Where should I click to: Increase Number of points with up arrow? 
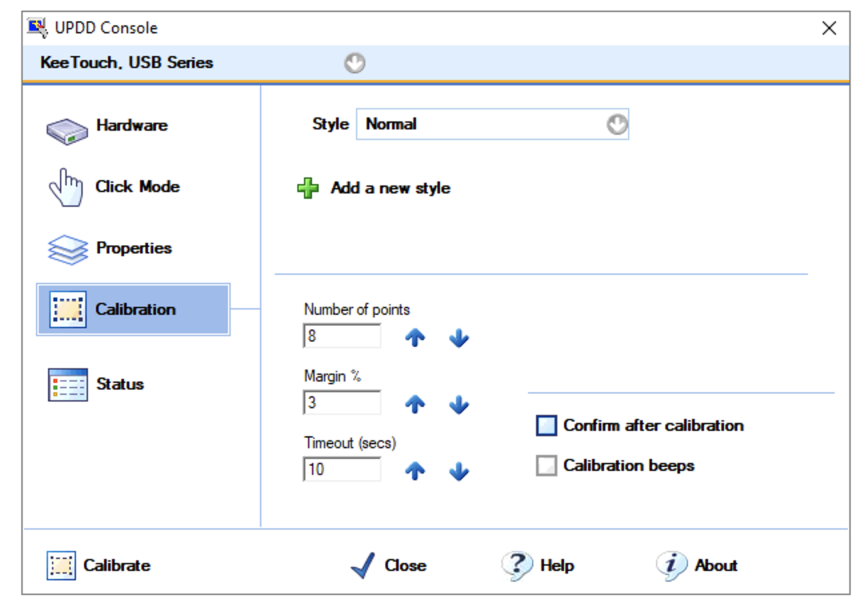pos(415,339)
